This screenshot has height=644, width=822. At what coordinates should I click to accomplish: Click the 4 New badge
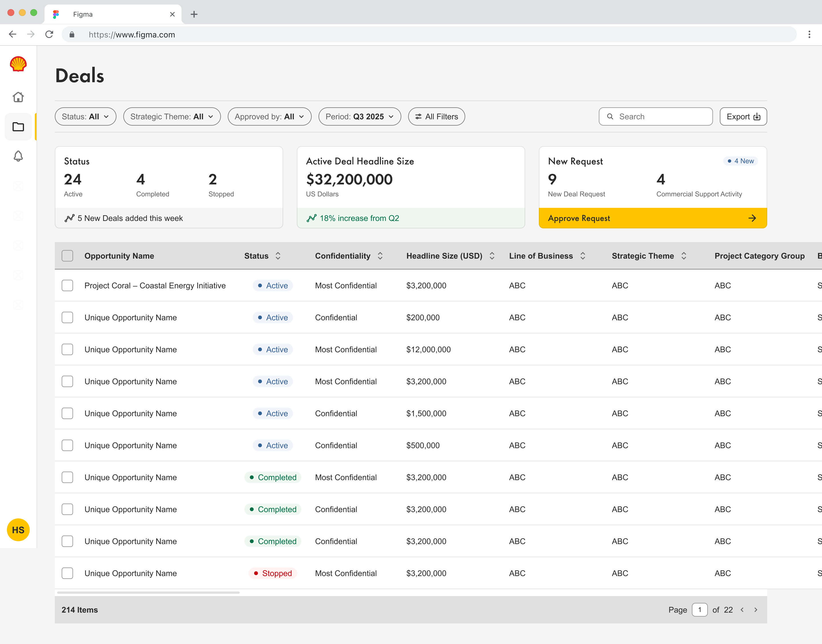[741, 161]
